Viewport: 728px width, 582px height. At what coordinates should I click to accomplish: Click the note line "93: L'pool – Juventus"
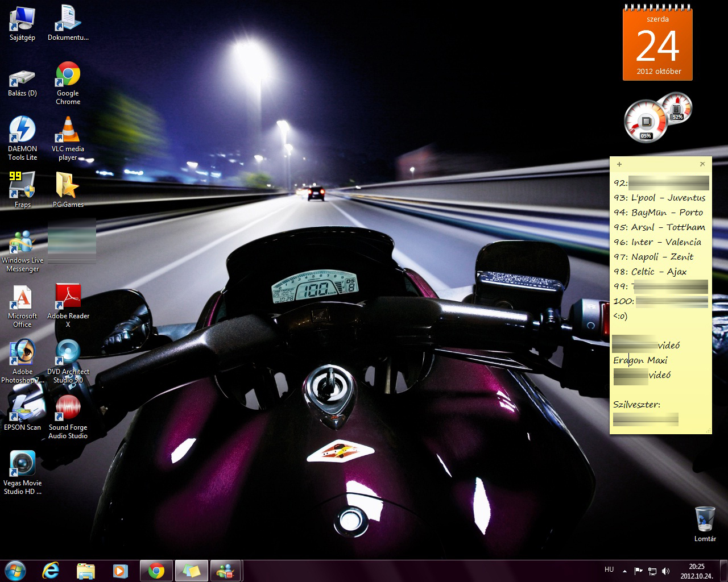point(659,198)
